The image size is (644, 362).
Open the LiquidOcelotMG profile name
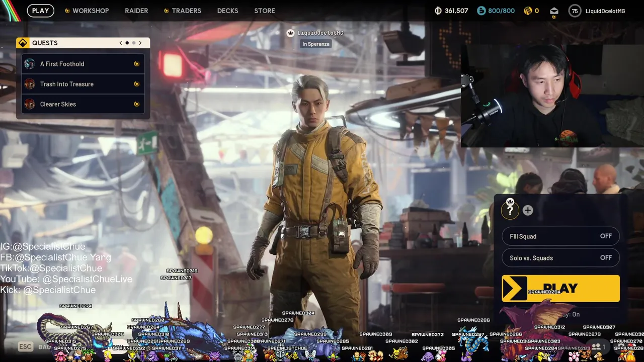pyautogui.click(x=605, y=11)
